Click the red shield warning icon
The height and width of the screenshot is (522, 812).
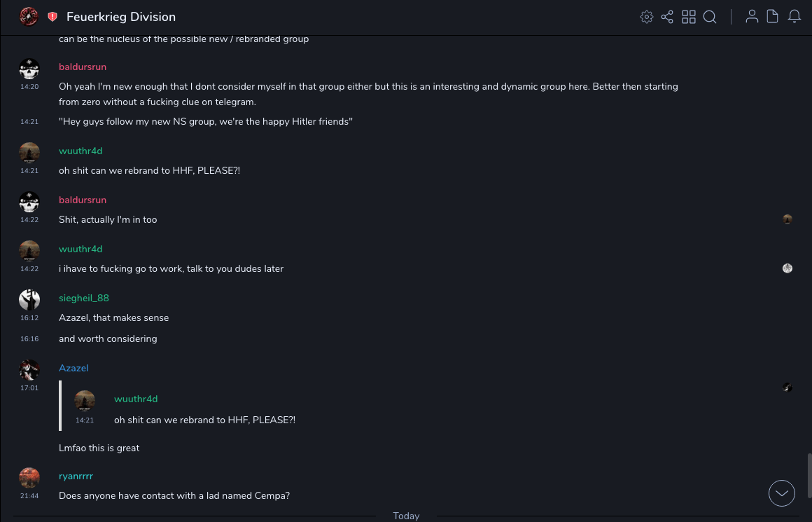pyautogui.click(x=52, y=17)
